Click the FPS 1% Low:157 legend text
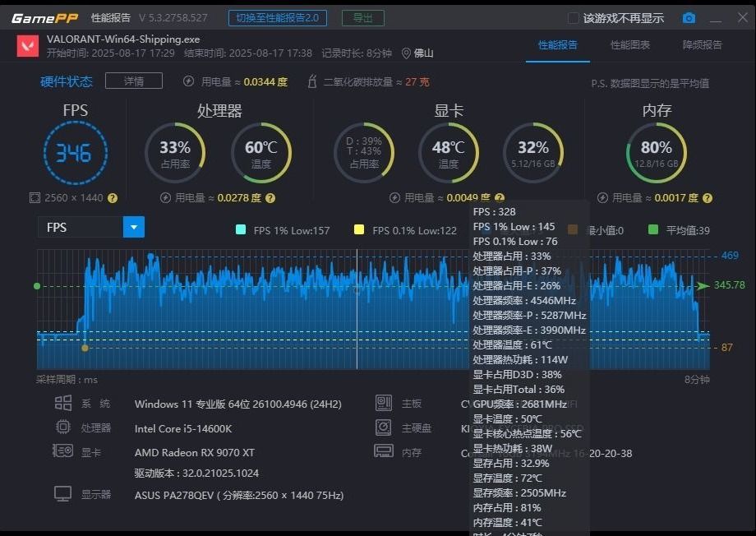This screenshot has width=756, height=536. click(x=292, y=231)
